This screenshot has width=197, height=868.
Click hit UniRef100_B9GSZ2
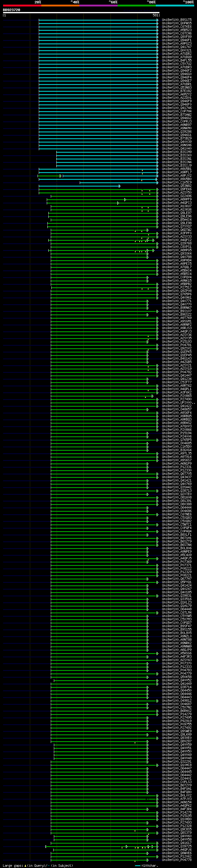pyautogui.click(x=177, y=314)
